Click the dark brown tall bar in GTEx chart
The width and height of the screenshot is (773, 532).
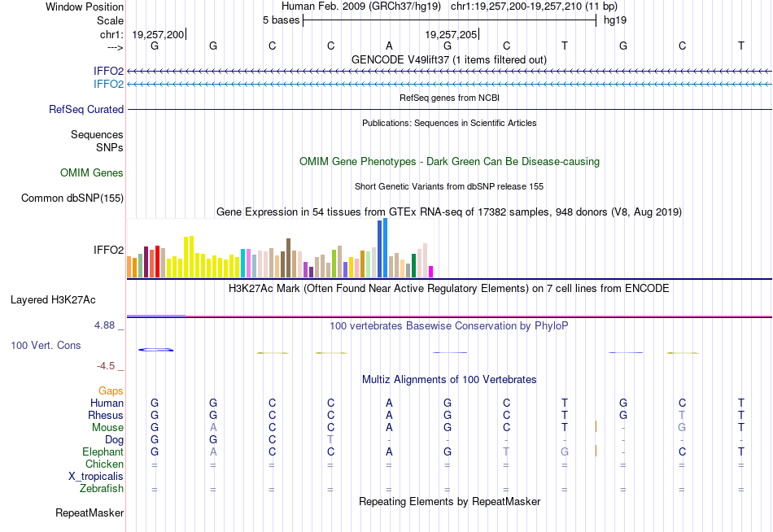(x=288, y=258)
